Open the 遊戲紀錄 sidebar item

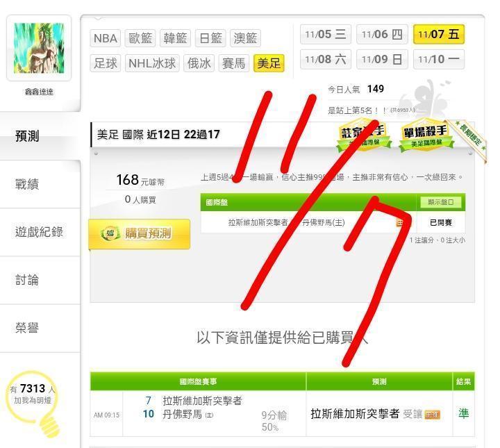(x=40, y=232)
